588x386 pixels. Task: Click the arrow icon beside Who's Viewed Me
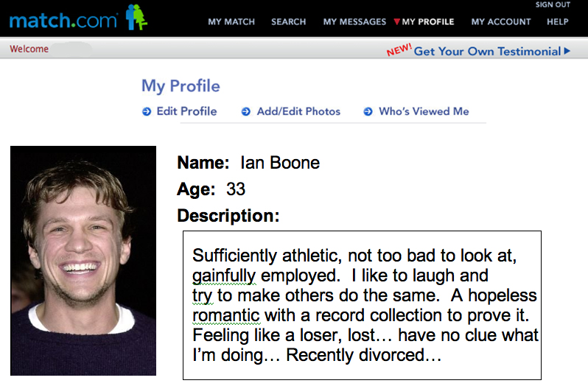click(368, 112)
